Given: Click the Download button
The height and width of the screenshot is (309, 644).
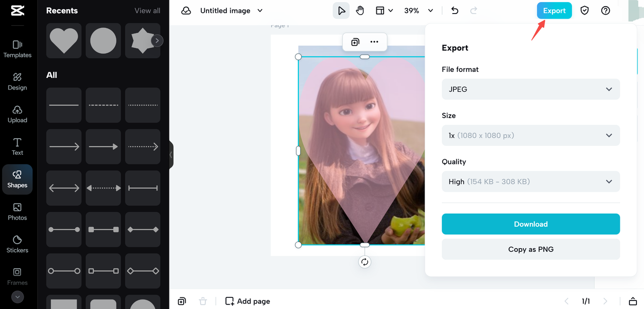Looking at the screenshot, I should pos(531,224).
